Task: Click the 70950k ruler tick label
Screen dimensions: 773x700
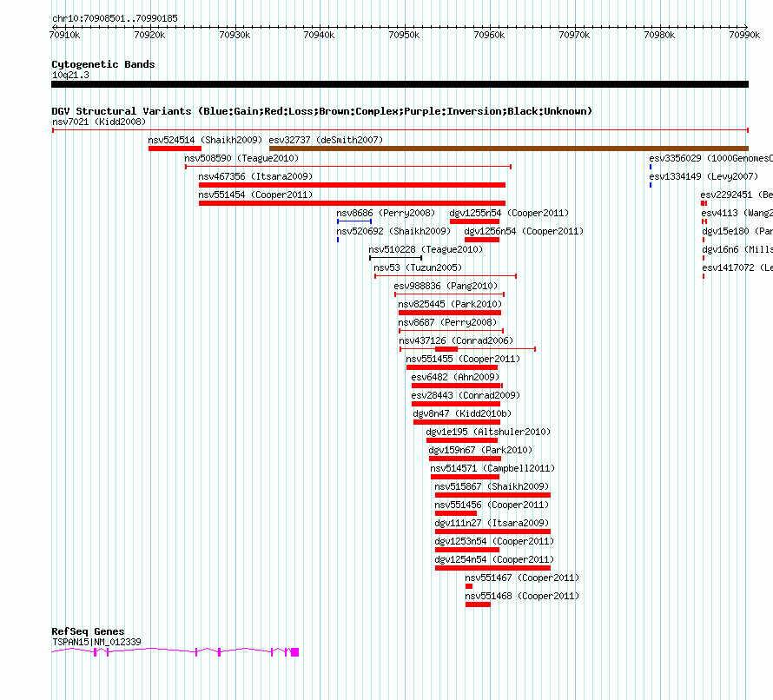Action: click(404, 35)
